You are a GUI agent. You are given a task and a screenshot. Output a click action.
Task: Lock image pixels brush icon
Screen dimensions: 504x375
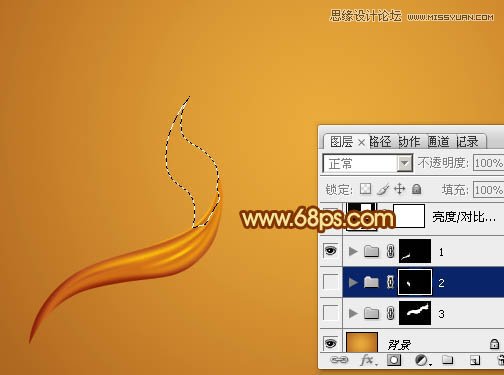tap(383, 189)
